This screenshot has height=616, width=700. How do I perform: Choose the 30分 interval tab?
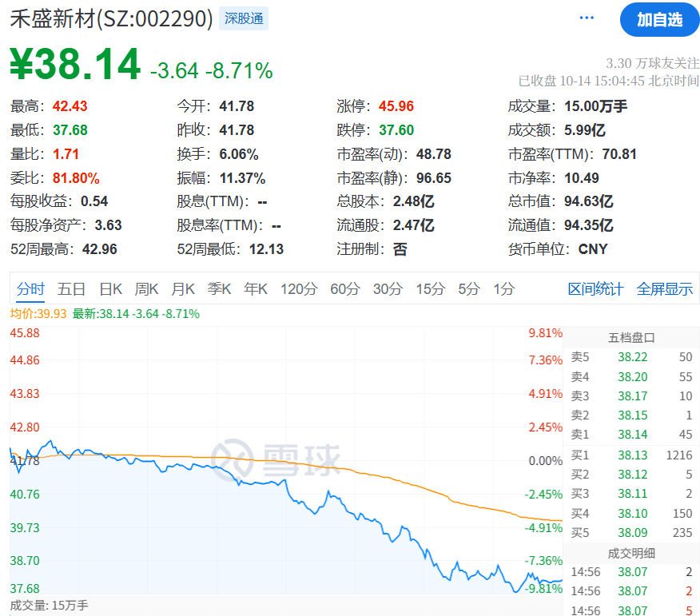388,289
